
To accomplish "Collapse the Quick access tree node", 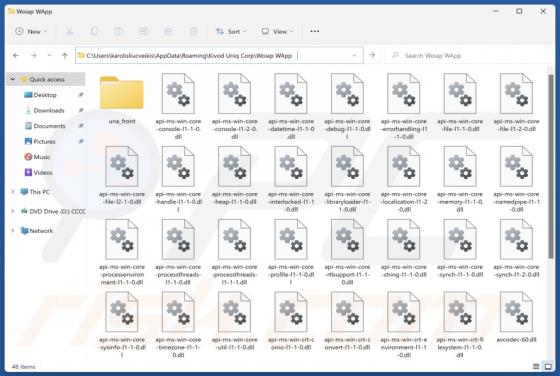I will point(13,79).
